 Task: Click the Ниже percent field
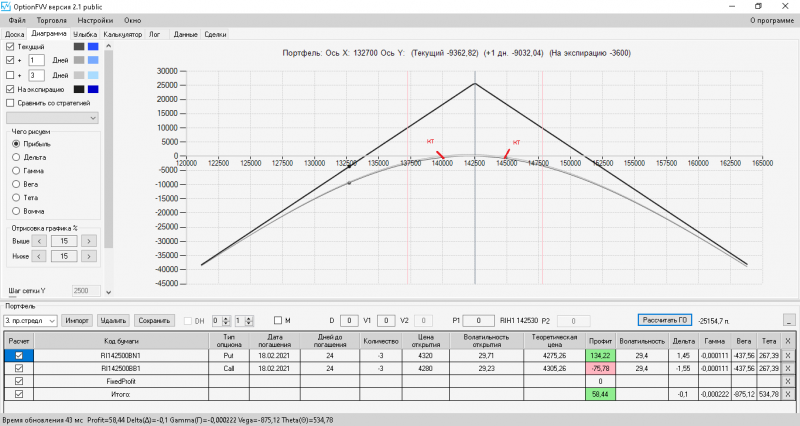click(x=64, y=256)
